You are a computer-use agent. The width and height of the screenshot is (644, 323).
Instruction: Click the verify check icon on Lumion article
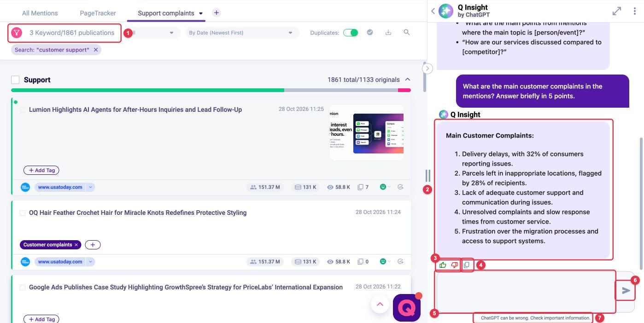(x=400, y=187)
